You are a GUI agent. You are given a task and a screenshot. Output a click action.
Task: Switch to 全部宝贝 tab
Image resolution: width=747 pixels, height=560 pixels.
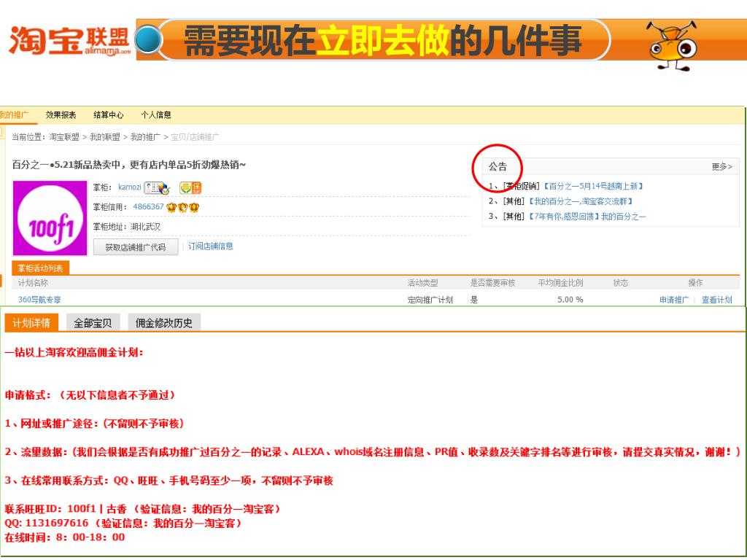tap(93, 323)
